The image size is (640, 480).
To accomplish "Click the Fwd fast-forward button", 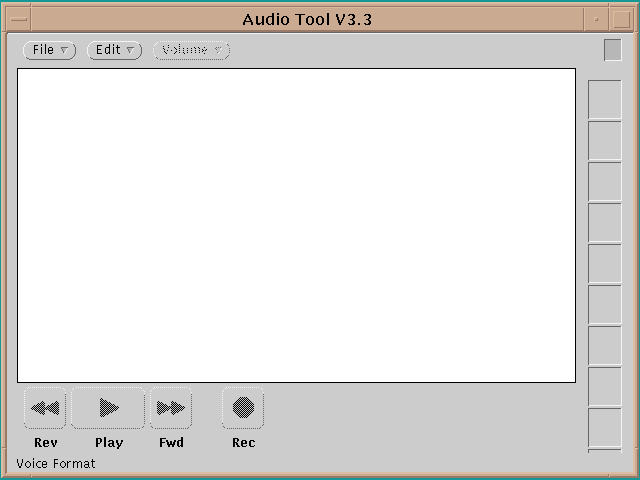I will pos(171,408).
